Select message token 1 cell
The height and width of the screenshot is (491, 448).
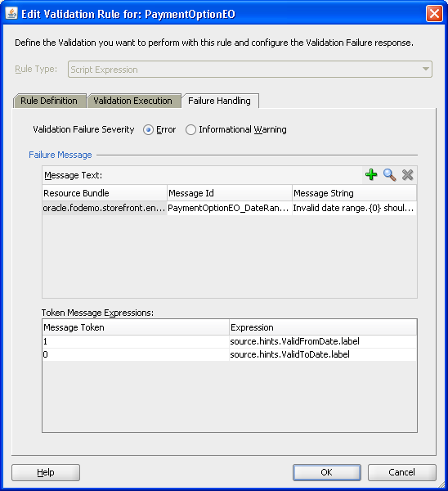click(136, 341)
